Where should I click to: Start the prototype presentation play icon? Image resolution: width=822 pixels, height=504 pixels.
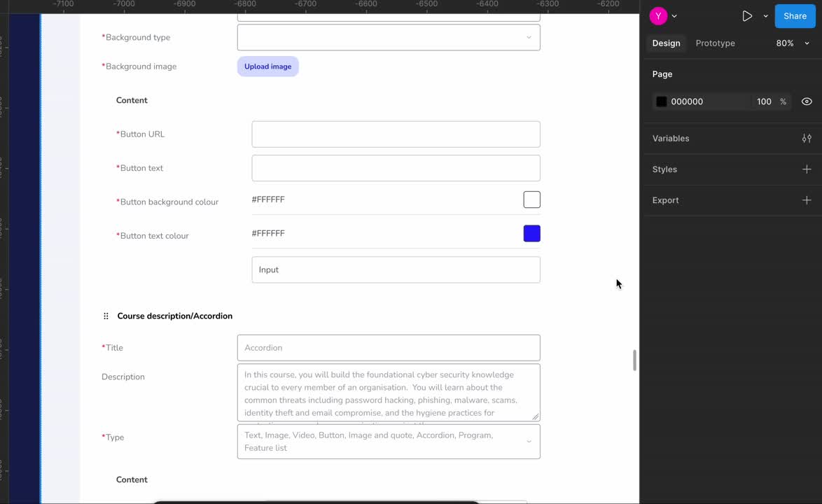pyautogui.click(x=747, y=16)
